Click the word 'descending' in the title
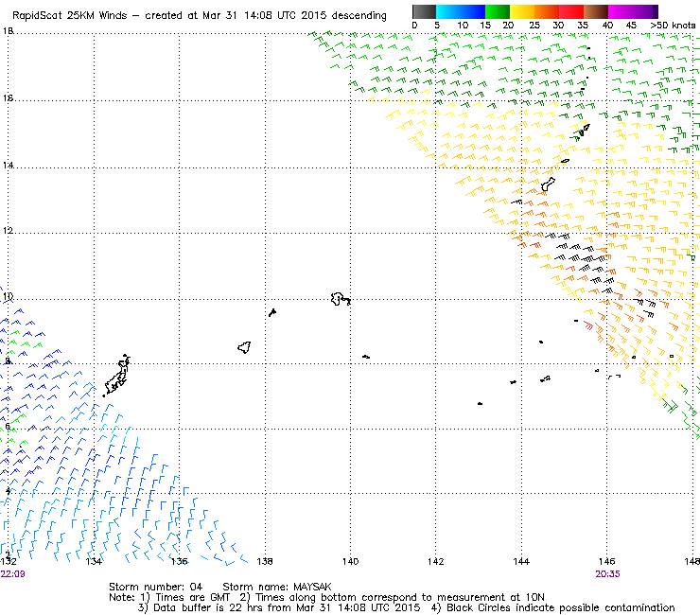Screen dimensions: 700x615 pyautogui.click(x=359, y=16)
